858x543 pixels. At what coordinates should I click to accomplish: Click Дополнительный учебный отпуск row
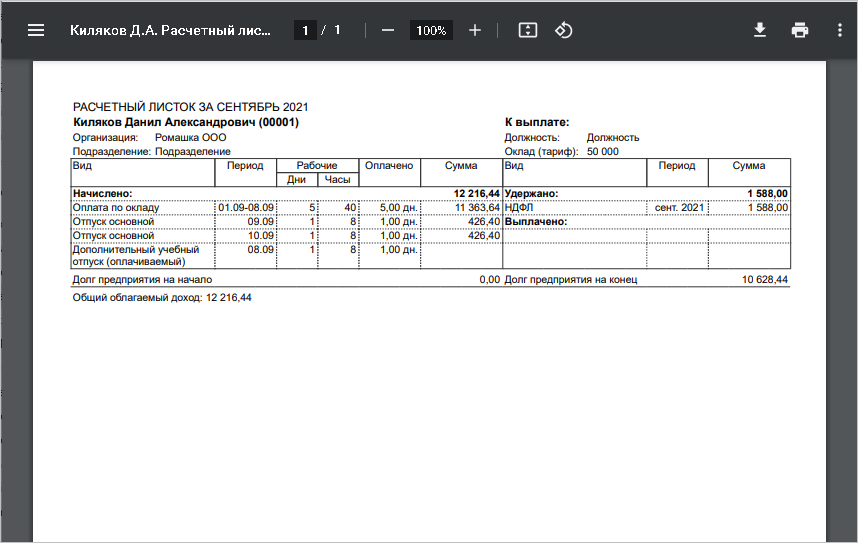pos(287,256)
